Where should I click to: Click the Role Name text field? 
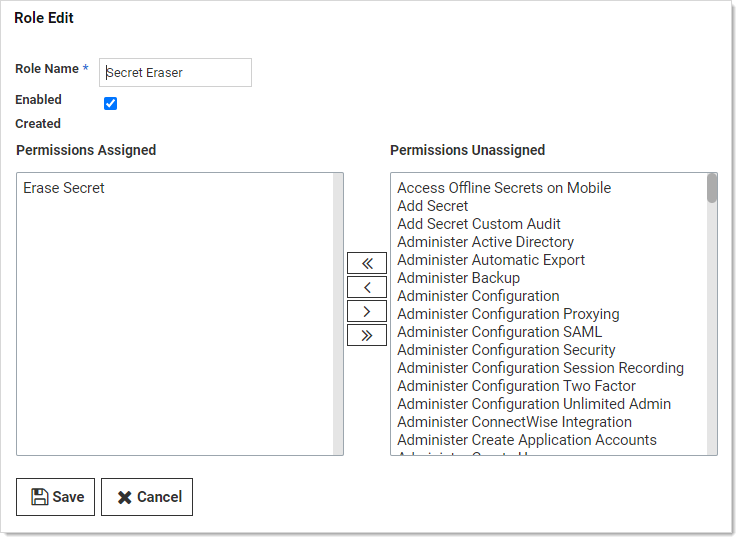[x=175, y=73]
